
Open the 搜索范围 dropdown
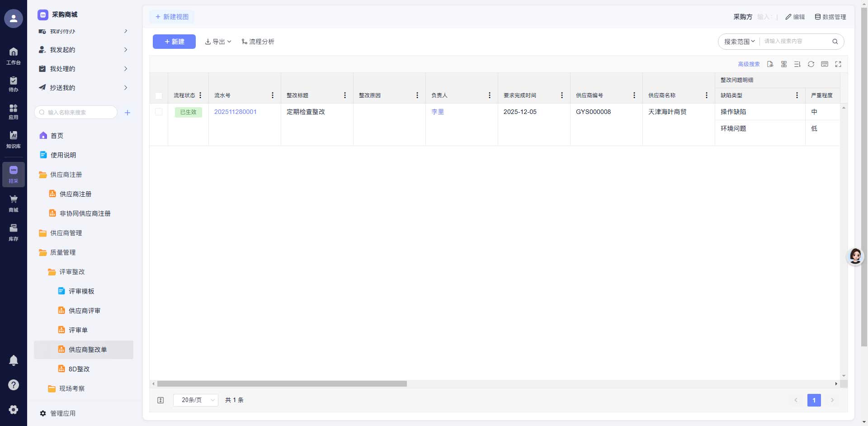click(739, 42)
